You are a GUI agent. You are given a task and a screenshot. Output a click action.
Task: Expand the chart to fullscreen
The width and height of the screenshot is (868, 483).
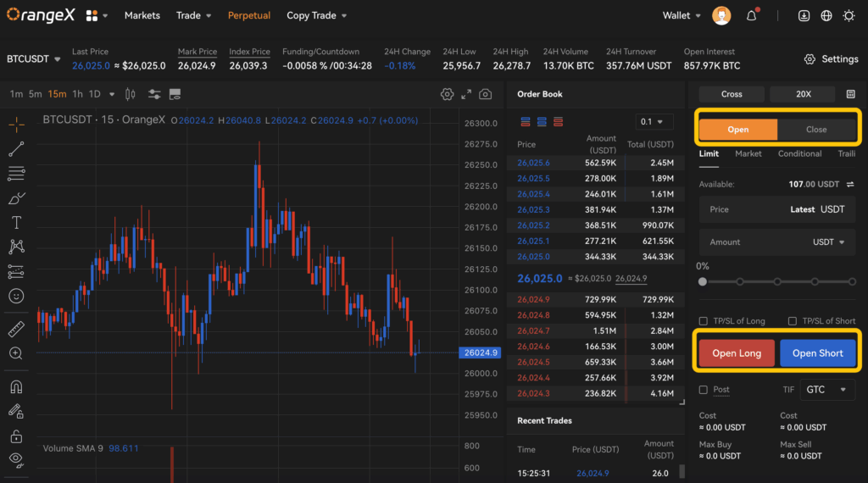pyautogui.click(x=466, y=94)
